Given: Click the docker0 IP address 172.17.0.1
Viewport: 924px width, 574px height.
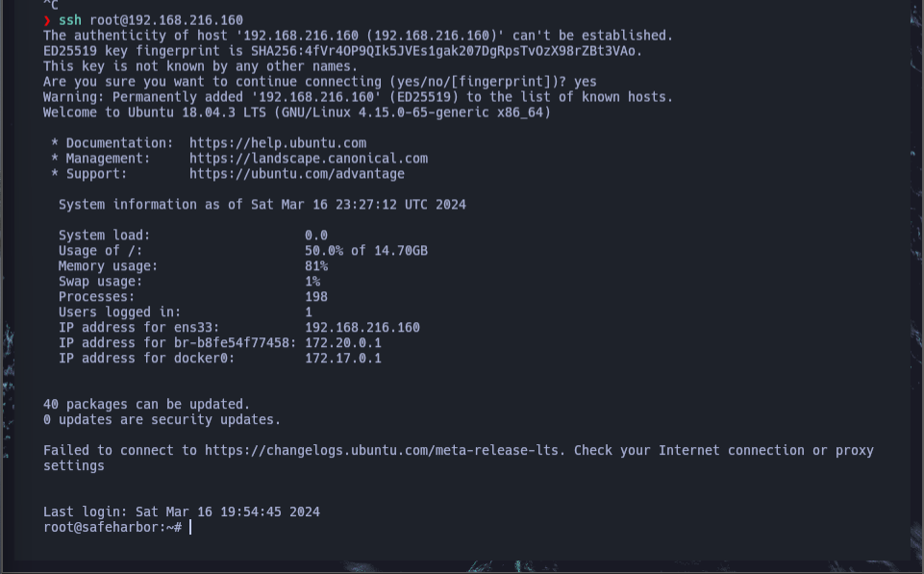Looking at the screenshot, I should coord(343,359).
